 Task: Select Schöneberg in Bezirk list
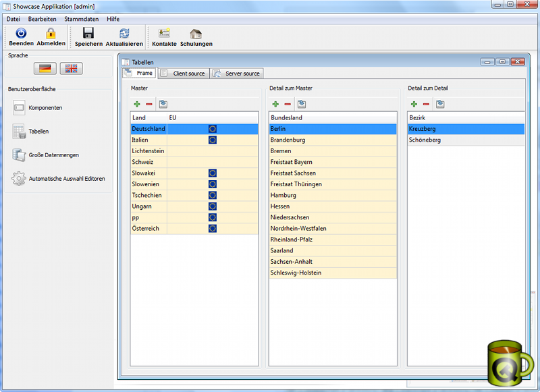[x=466, y=140]
